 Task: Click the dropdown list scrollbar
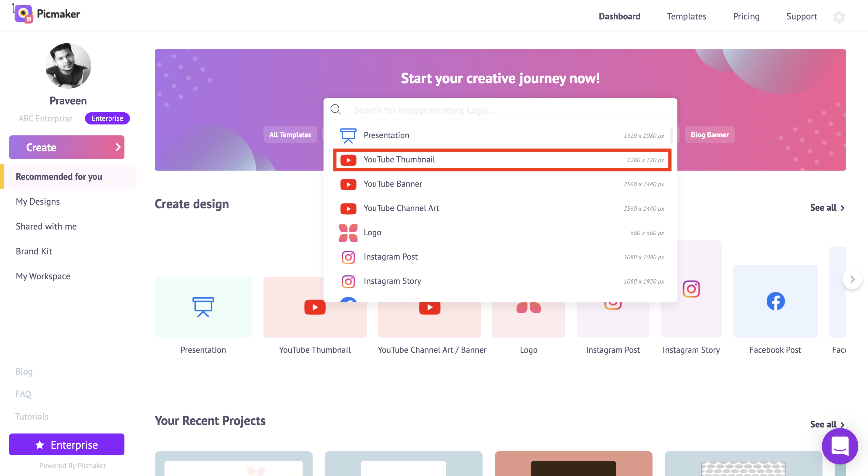pos(671,135)
